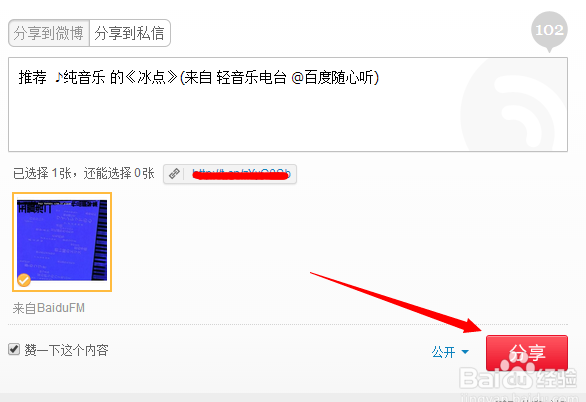
Task: Click the 赞一下这个内容 label text
Action: tap(67, 350)
